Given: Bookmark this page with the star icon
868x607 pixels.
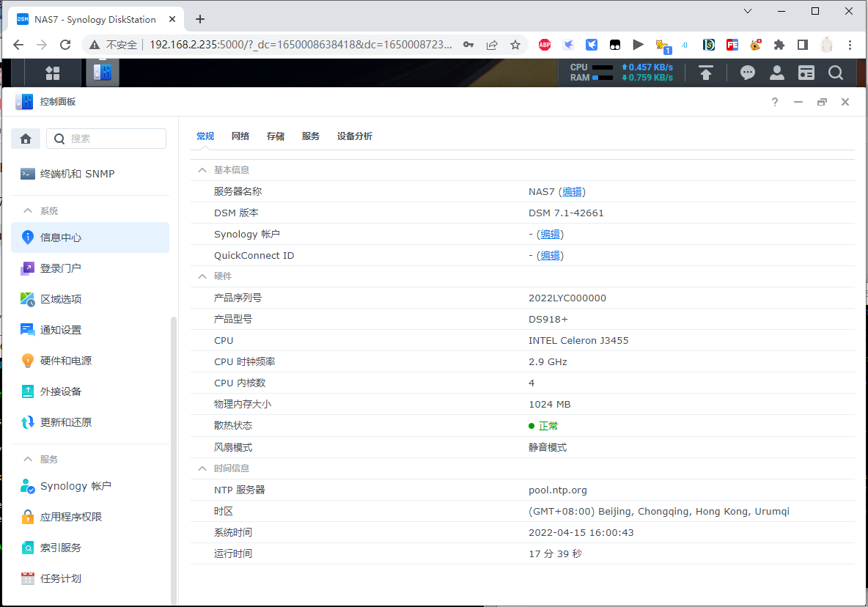Looking at the screenshot, I should pyautogui.click(x=515, y=45).
